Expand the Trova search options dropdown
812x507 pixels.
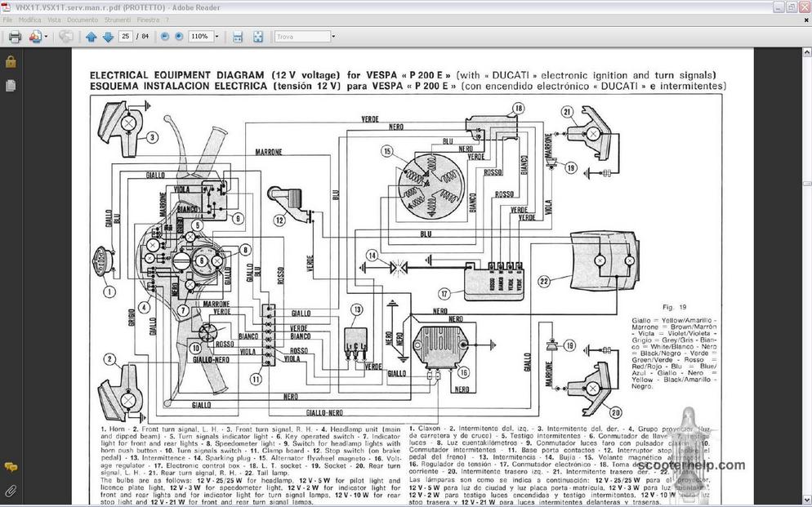(332, 37)
